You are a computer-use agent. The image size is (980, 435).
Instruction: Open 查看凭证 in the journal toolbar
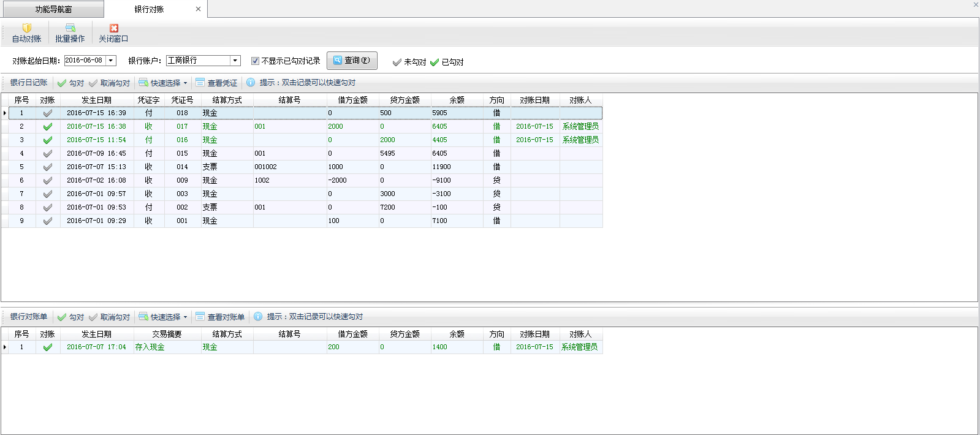point(216,83)
